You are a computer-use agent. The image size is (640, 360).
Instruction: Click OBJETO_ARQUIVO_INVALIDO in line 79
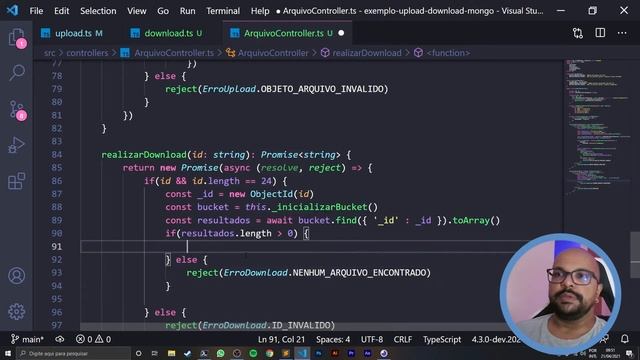[x=322, y=89]
